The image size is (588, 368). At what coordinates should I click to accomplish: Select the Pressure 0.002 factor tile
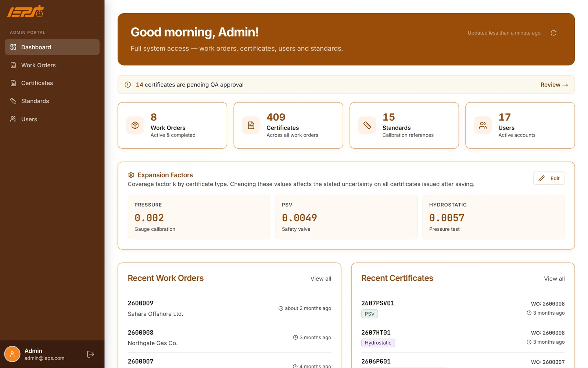click(x=199, y=217)
